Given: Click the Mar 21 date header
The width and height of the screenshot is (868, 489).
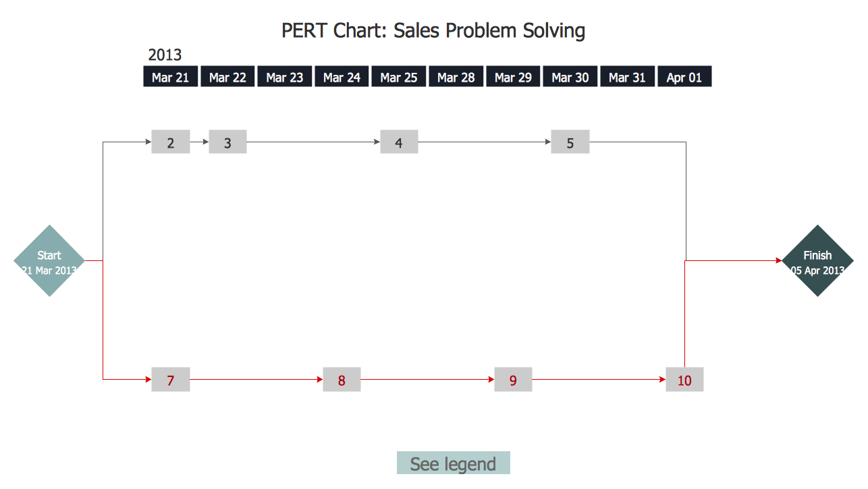Looking at the screenshot, I should [x=171, y=77].
